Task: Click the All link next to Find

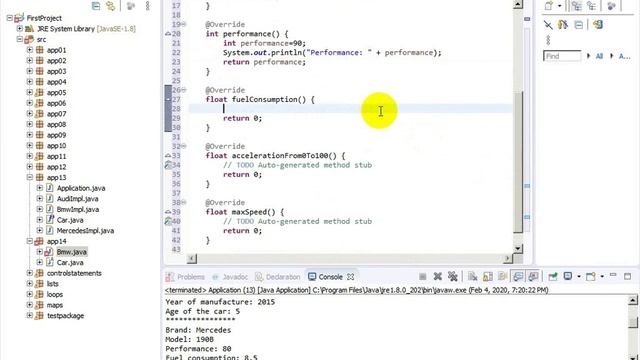Action: point(599,56)
